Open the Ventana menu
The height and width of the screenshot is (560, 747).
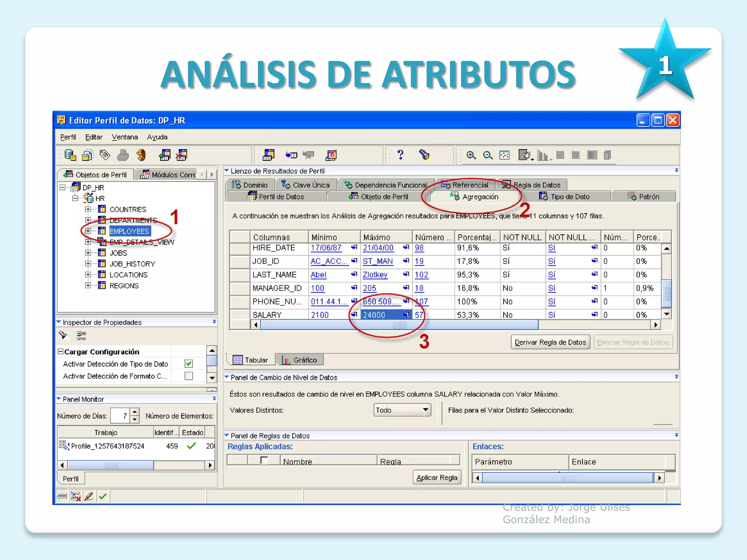[124, 137]
